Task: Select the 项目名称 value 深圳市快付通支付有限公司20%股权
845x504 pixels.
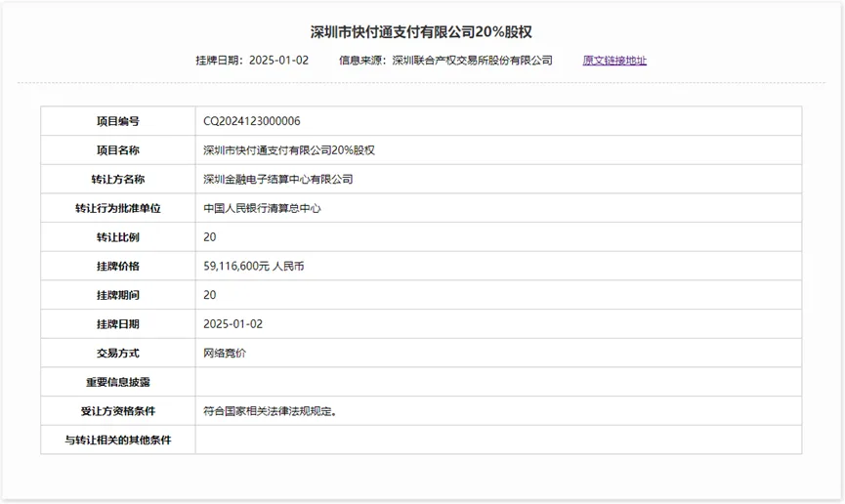Action: tap(289, 150)
